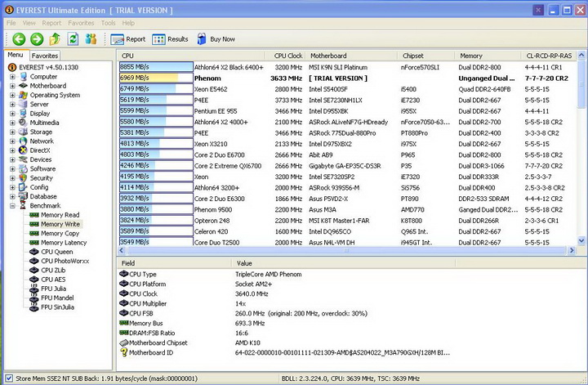
Task: Collapse the Benchmark tree node
Action: pos(12,206)
